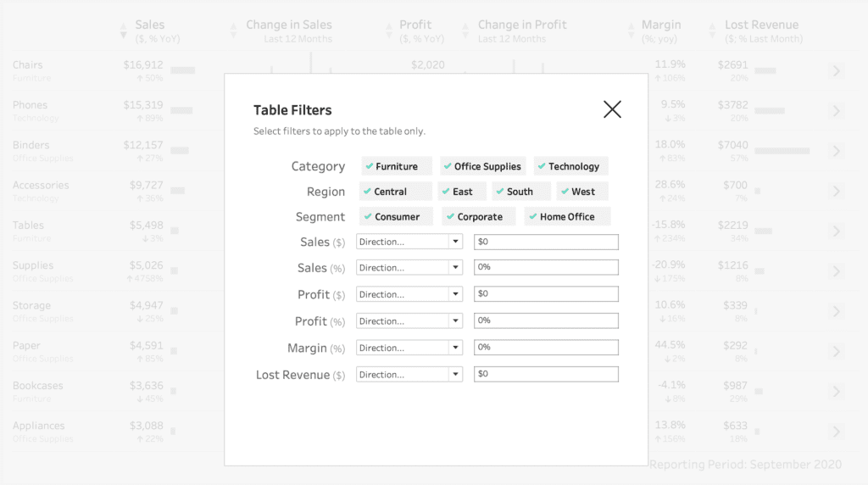
Task: Close the Table Filters dialog
Action: pos(612,109)
